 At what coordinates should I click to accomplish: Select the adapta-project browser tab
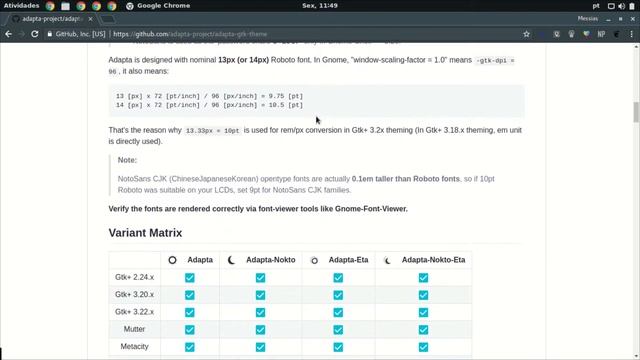click(x=51, y=19)
